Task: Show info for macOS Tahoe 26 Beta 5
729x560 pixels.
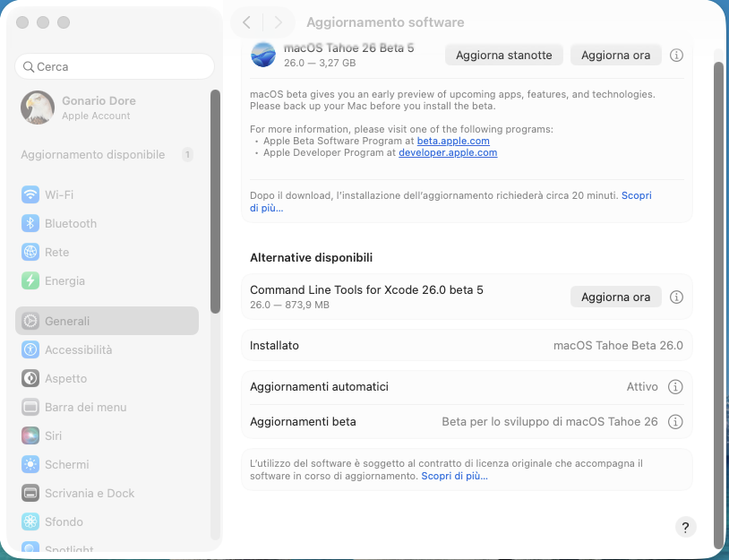Action: 676,56
